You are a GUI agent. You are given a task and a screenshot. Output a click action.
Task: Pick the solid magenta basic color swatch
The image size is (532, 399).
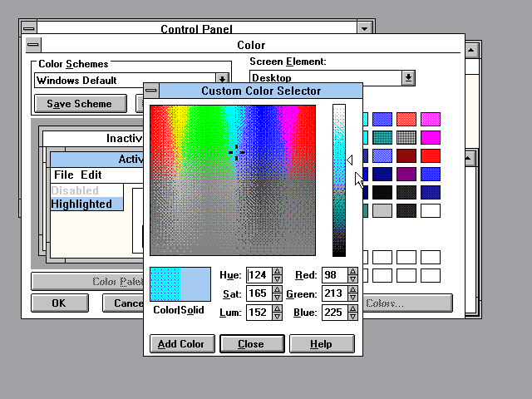430,137
